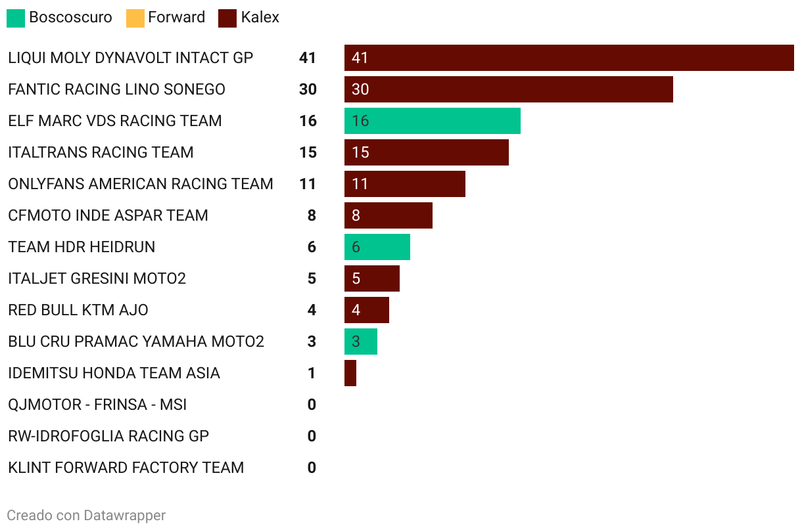Viewport: 802px width, 532px height.
Task: Click the dark red Kalex legend swatch
Action: coord(227,18)
